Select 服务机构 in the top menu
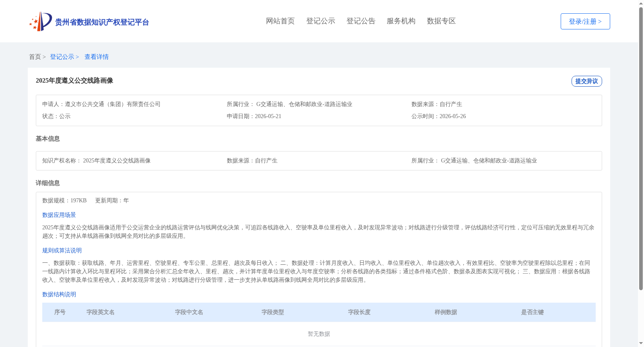 tap(401, 21)
